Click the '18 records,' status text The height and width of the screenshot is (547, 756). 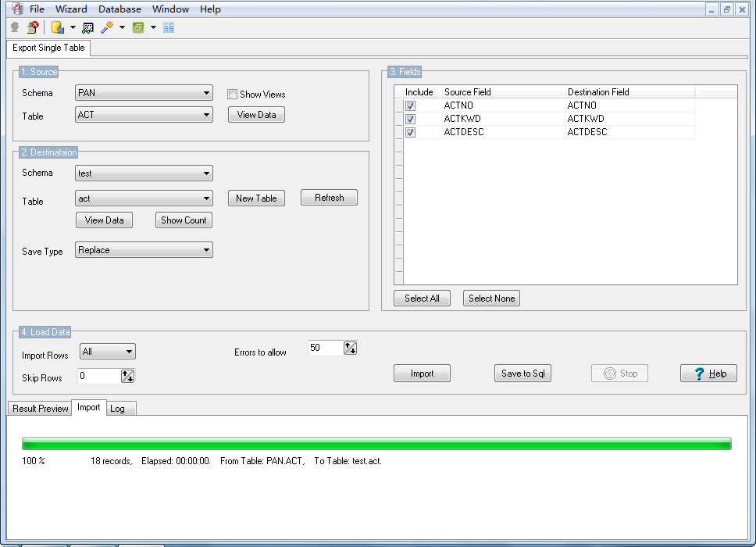(112, 461)
